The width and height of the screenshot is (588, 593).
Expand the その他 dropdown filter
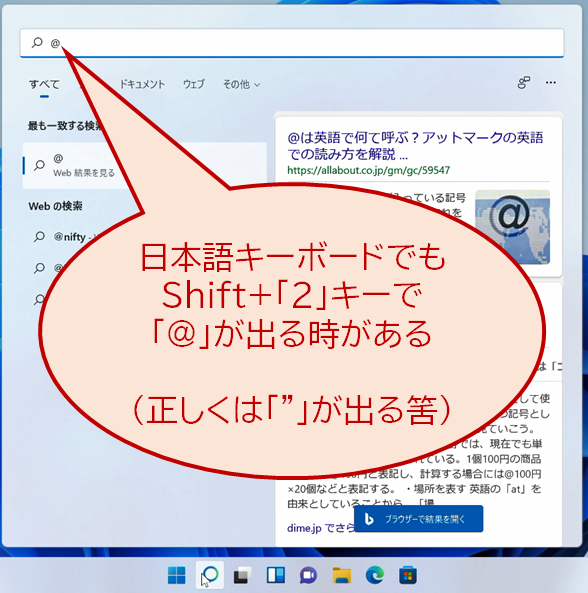pos(241,84)
